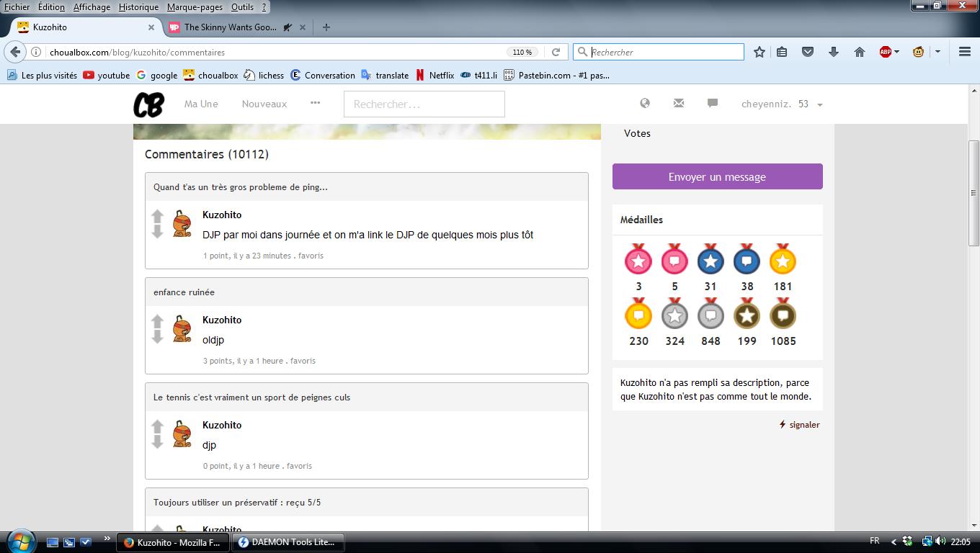Click Kuzohito avatar in ping comment
980x553 pixels.
point(182,223)
